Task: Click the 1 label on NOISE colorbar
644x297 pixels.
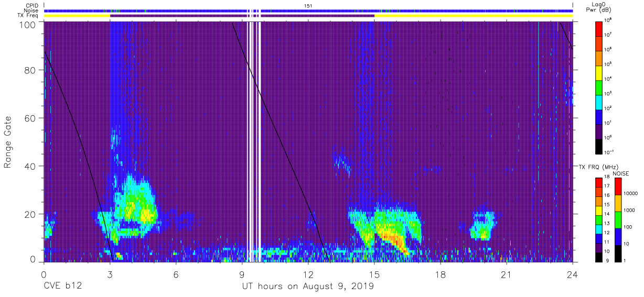Action: click(x=625, y=260)
